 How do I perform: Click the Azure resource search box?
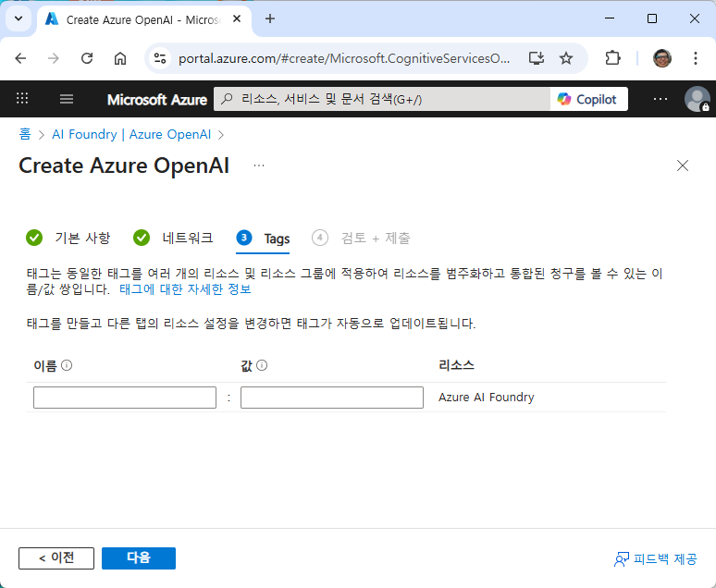pyautogui.click(x=382, y=99)
